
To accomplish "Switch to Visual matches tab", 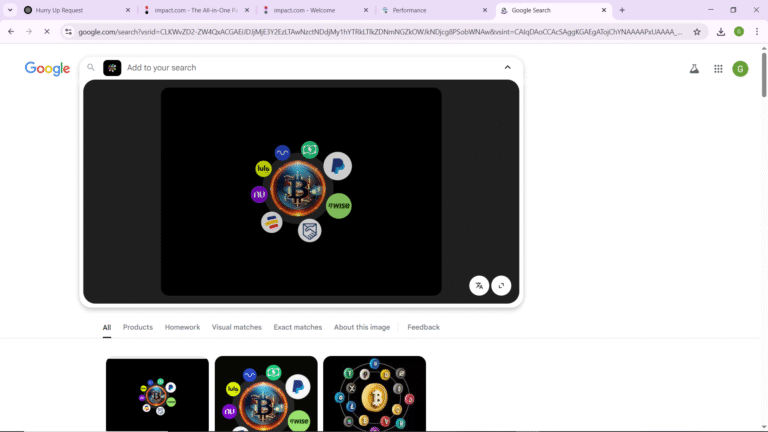I will pyautogui.click(x=237, y=327).
